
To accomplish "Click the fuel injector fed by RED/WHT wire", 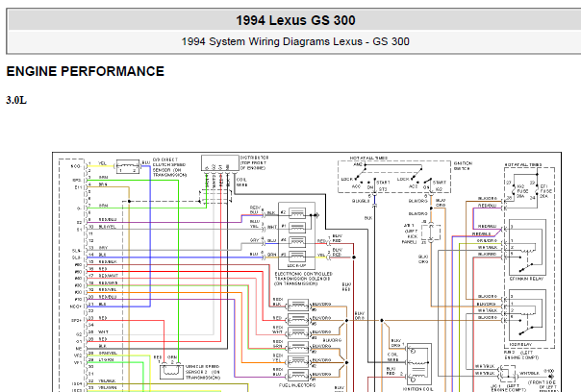I will (298, 332).
